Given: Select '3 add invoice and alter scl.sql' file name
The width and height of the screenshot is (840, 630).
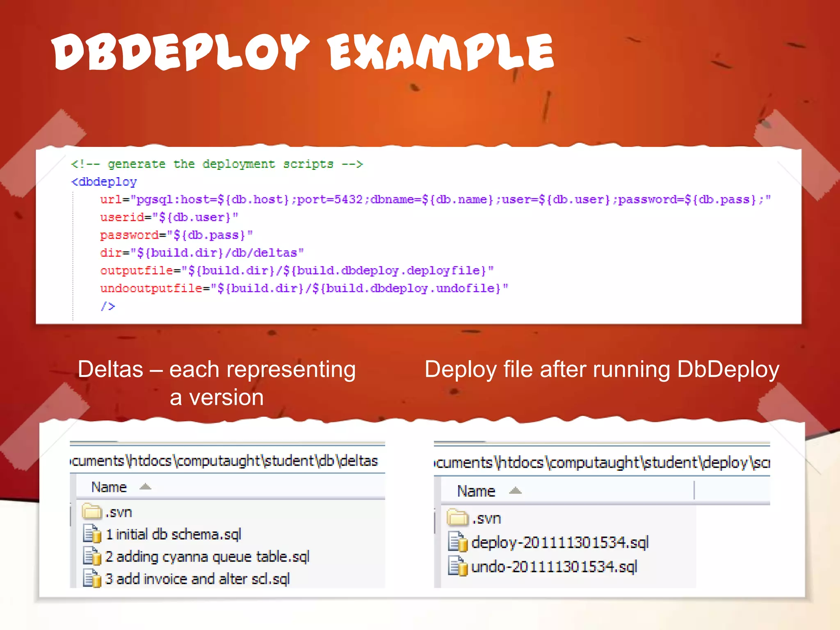Looking at the screenshot, I should coord(197,579).
